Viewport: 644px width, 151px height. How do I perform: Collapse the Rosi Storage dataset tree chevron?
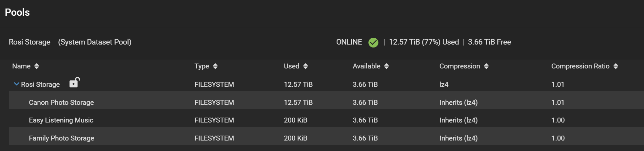point(16,84)
